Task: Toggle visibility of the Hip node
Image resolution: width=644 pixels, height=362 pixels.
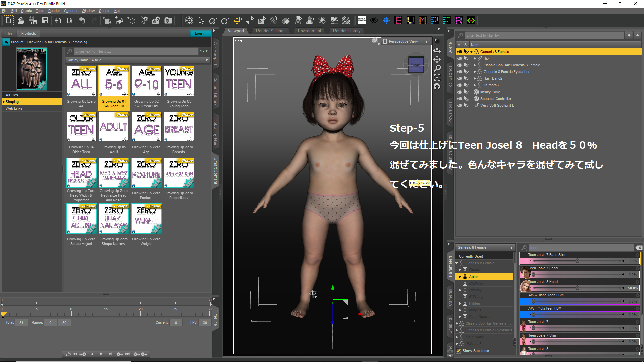Action: (460, 58)
